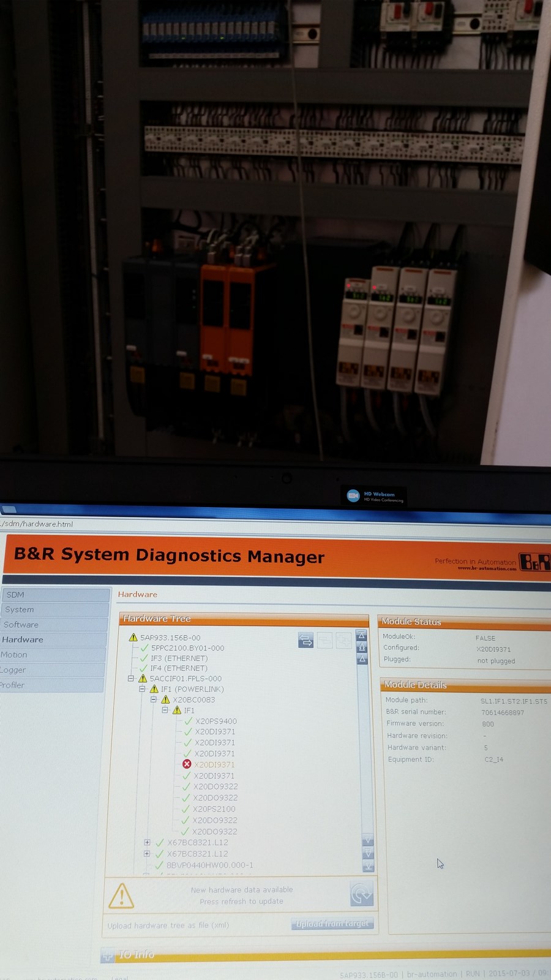Open the Profiler menu item
Viewport: 551px width, 980px height.
pos(51,685)
